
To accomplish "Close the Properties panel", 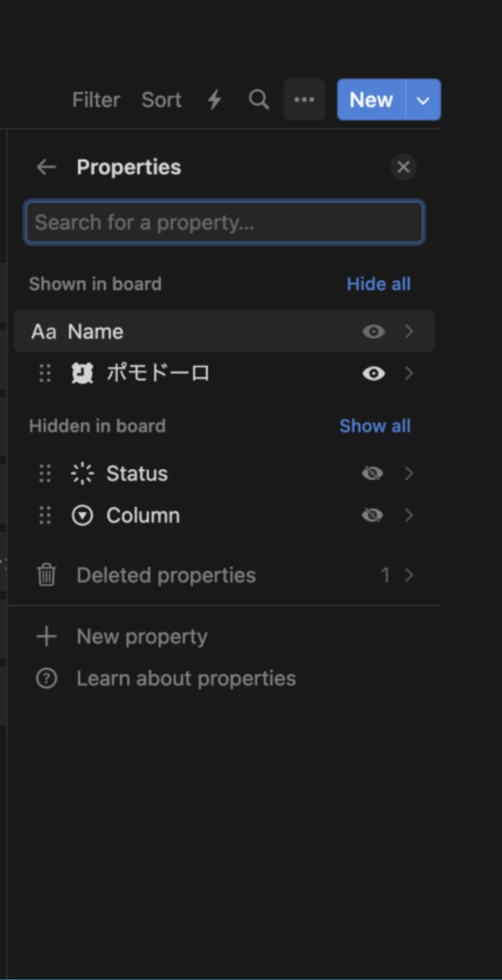I will (404, 167).
